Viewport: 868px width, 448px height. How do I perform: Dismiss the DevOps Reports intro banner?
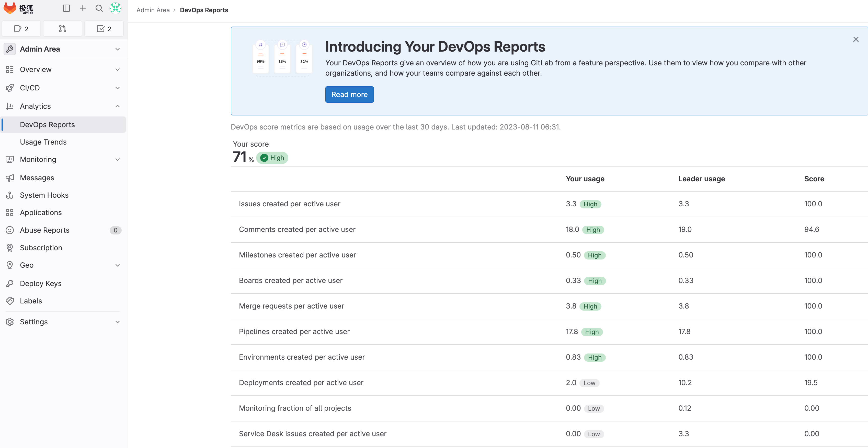coord(855,39)
